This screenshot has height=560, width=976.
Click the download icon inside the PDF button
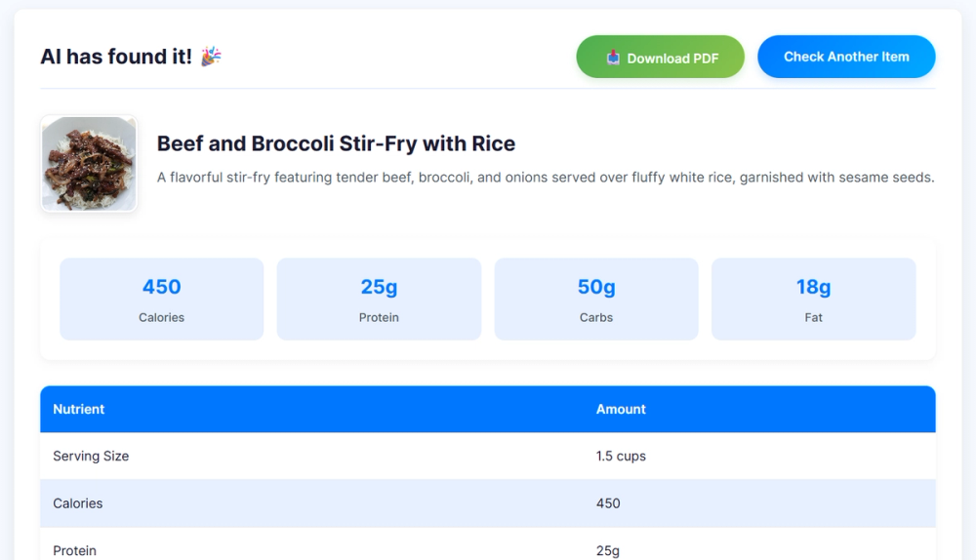(613, 58)
